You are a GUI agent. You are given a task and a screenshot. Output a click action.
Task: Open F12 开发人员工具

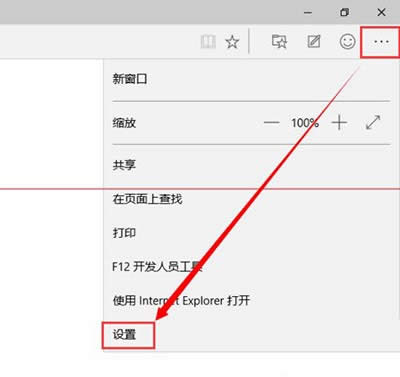click(157, 267)
